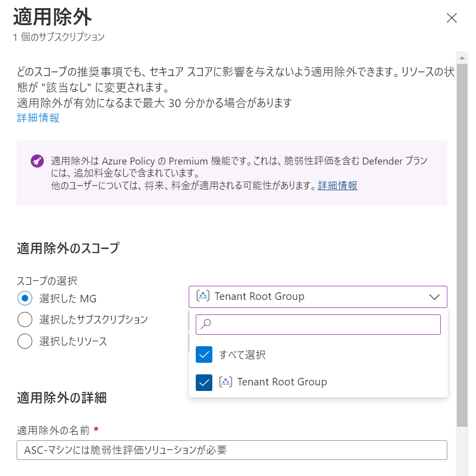Toggle the すべて選択 checkbox
The height and width of the screenshot is (476, 476).
(204, 355)
